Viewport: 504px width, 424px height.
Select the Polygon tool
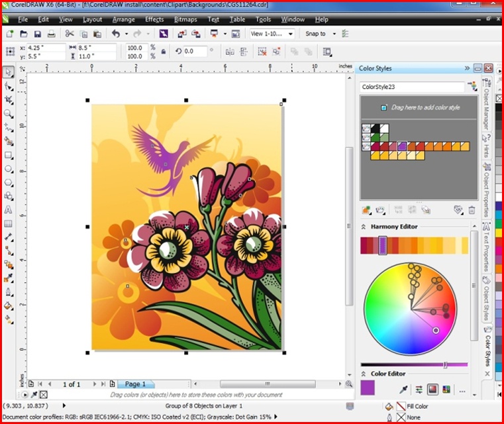pos(9,183)
